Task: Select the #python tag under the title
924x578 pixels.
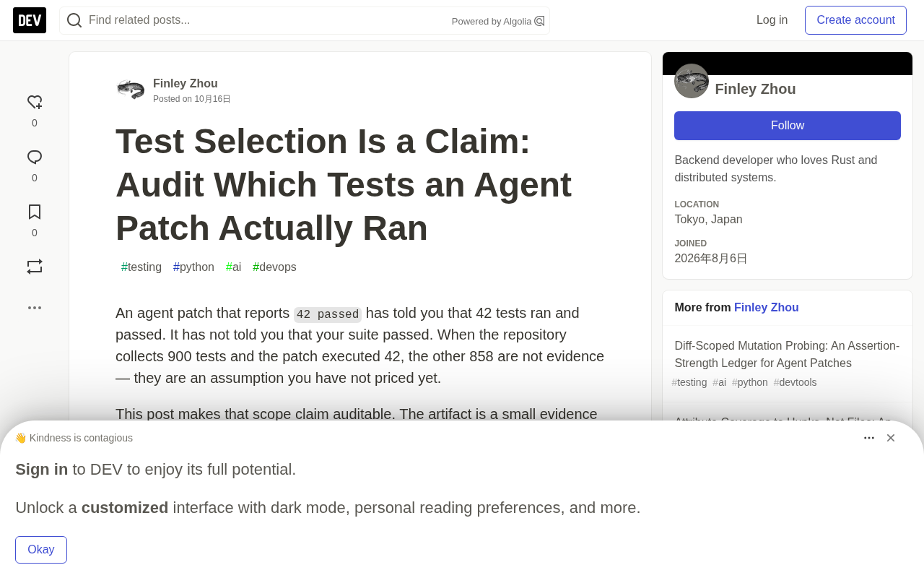Action: click(x=193, y=267)
